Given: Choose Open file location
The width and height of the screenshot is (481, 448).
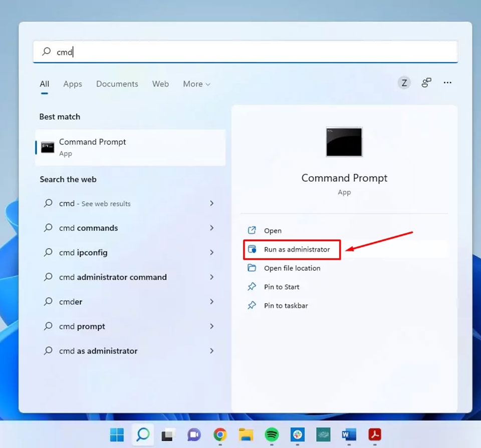Looking at the screenshot, I should click(x=292, y=268).
